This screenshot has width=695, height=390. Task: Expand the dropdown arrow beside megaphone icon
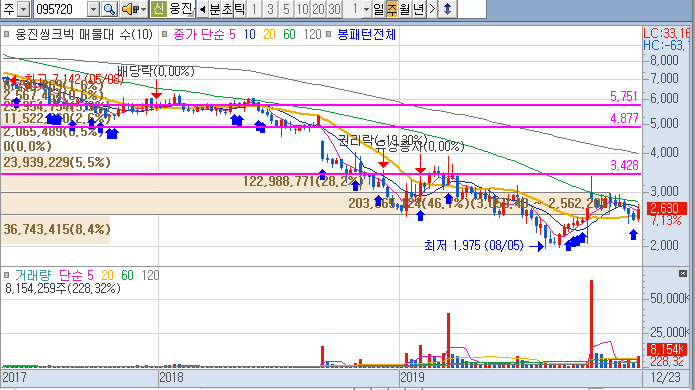tap(143, 9)
